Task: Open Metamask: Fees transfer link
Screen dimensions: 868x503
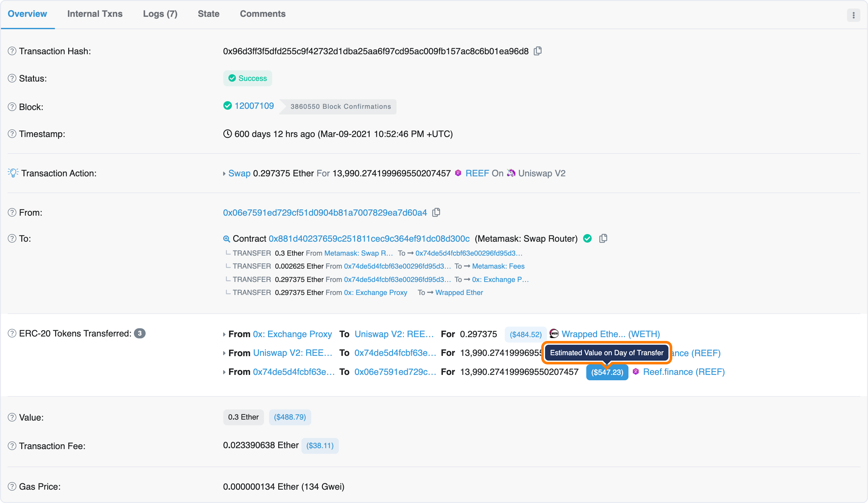Action: (498, 266)
